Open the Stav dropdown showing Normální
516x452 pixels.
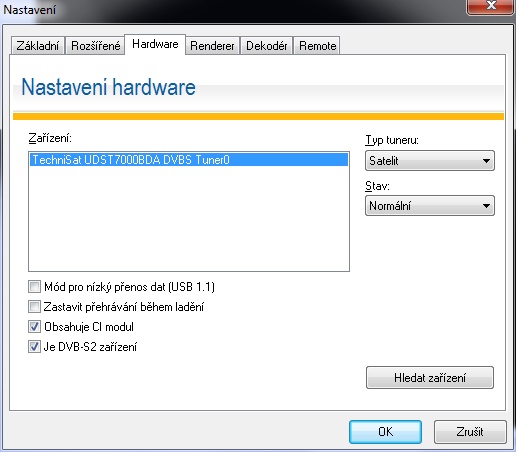tap(430, 206)
